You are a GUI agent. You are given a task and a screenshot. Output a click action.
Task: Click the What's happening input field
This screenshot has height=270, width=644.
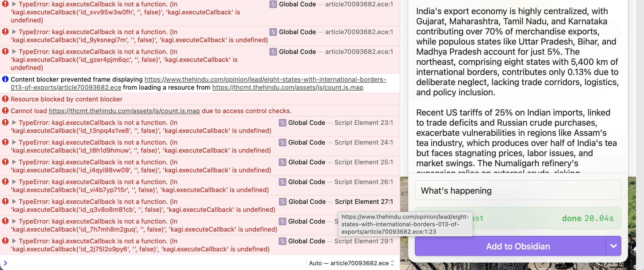click(518, 190)
